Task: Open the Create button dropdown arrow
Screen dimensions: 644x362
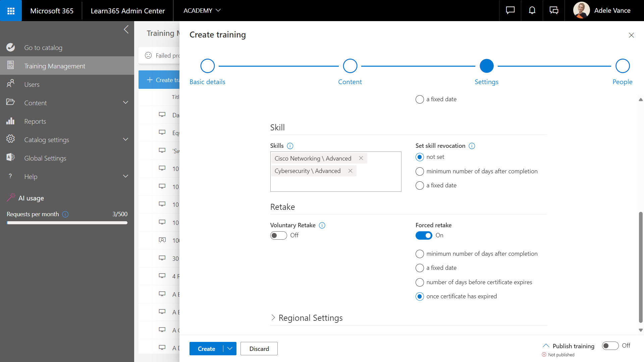Action: (x=230, y=349)
